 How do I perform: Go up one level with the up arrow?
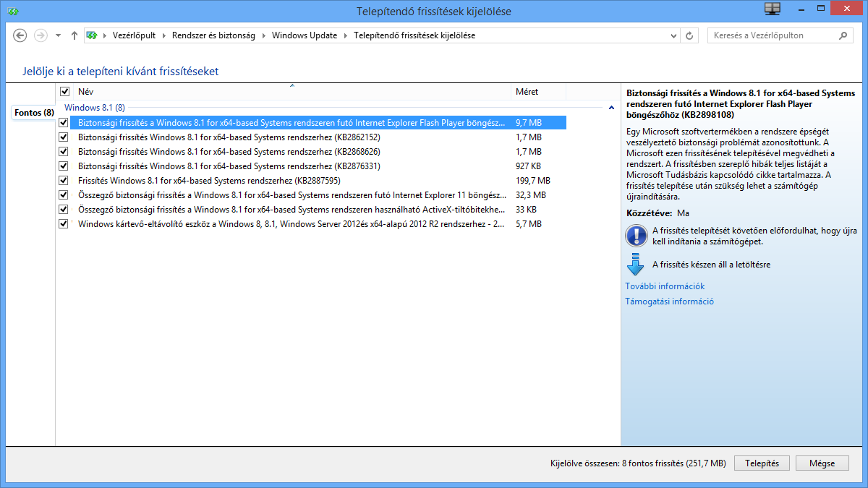tap(74, 35)
